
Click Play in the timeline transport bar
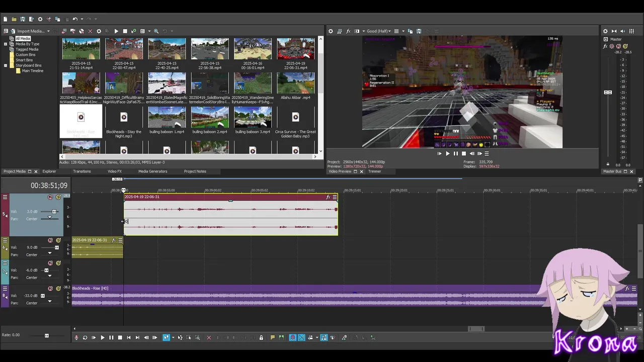pos(102,338)
